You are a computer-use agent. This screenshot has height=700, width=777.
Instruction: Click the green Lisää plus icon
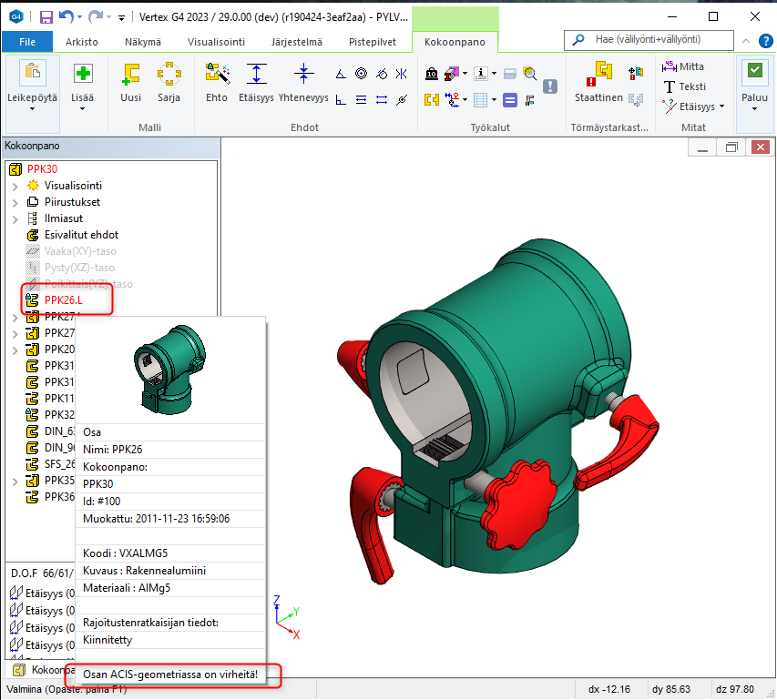click(83, 75)
